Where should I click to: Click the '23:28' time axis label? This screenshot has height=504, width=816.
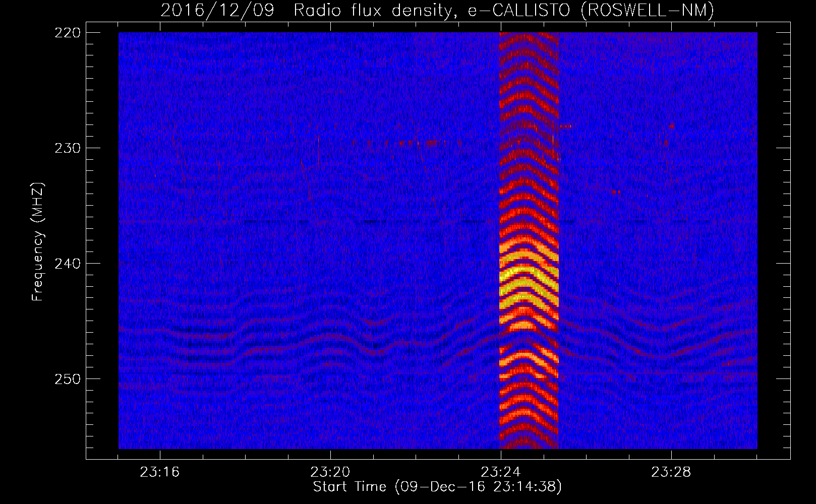click(671, 472)
